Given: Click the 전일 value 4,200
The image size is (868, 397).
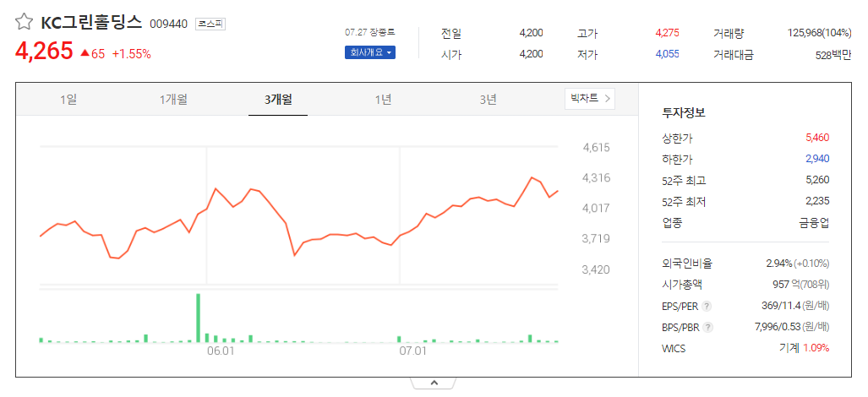Looking at the screenshot, I should click(532, 33).
